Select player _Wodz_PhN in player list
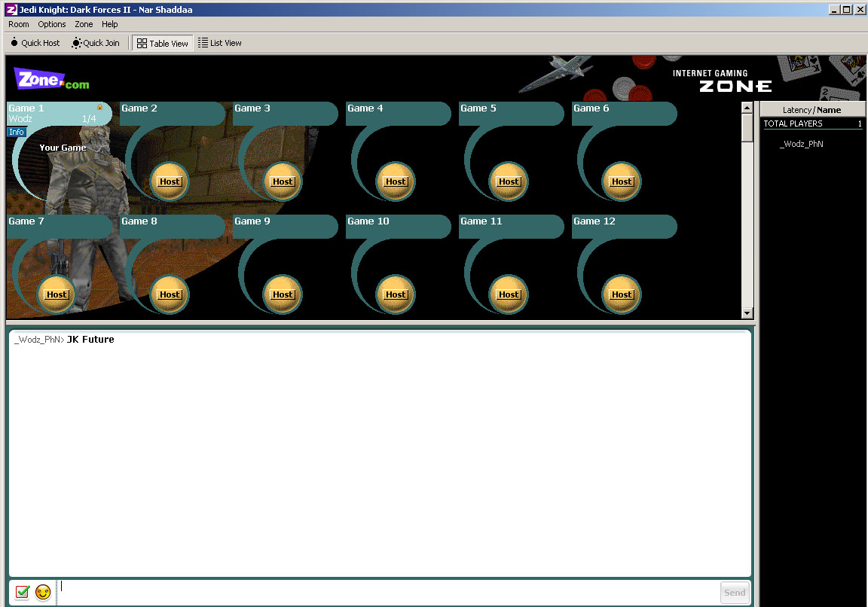Viewport: 868px width, 607px height. [x=802, y=144]
